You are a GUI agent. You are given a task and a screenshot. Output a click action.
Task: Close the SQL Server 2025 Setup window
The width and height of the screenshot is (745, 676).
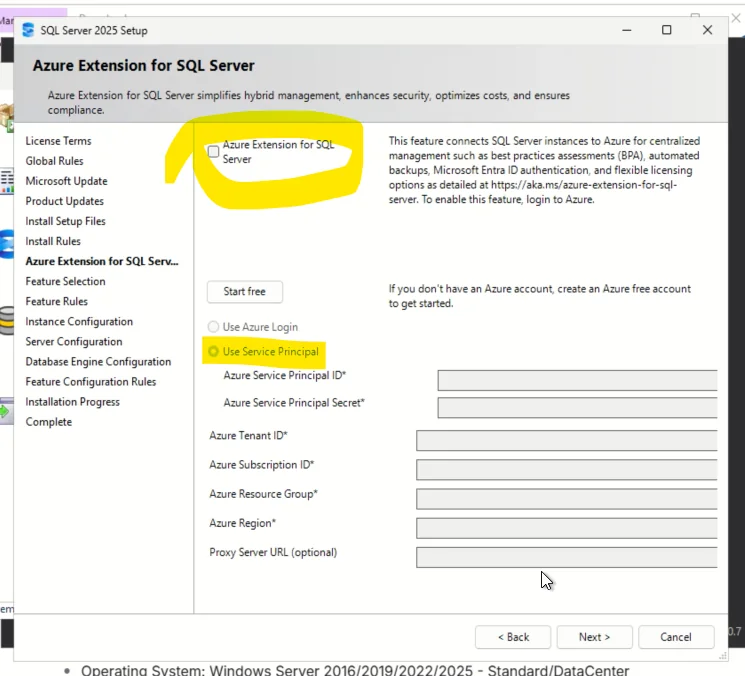click(x=707, y=30)
